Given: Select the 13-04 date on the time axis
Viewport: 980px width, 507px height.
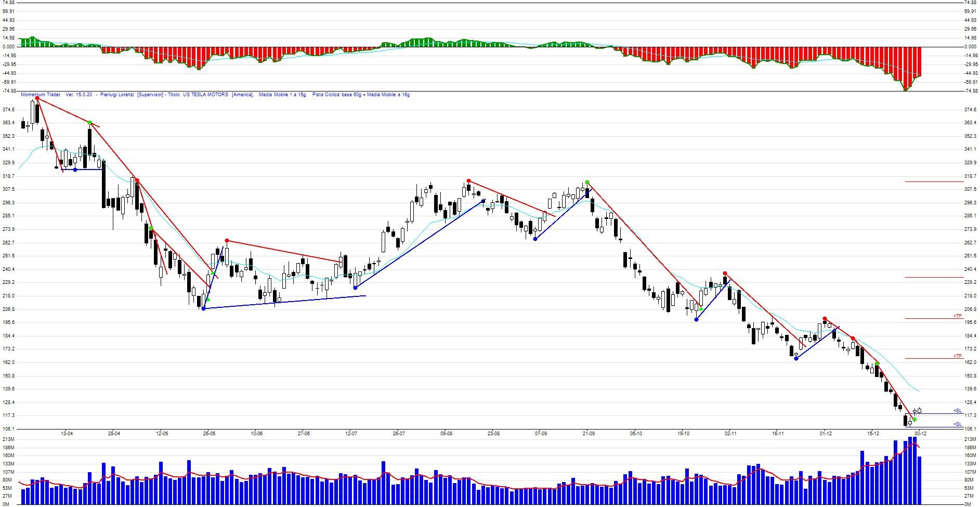Looking at the screenshot, I should pos(67,433).
